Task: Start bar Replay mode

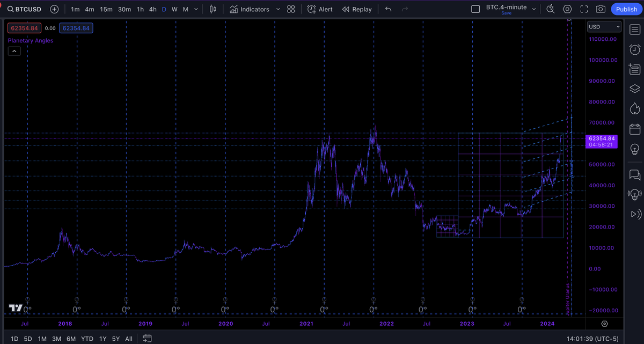Action: pos(357,9)
